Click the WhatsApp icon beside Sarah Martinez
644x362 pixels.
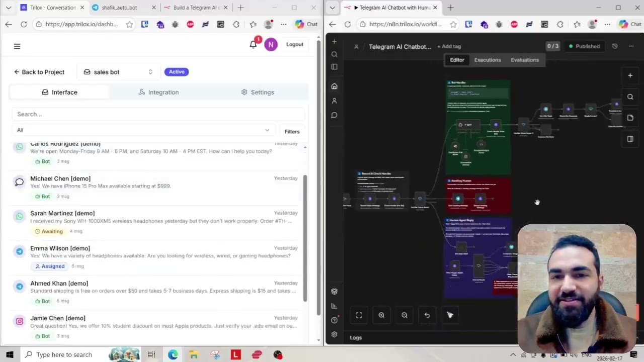click(20, 217)
